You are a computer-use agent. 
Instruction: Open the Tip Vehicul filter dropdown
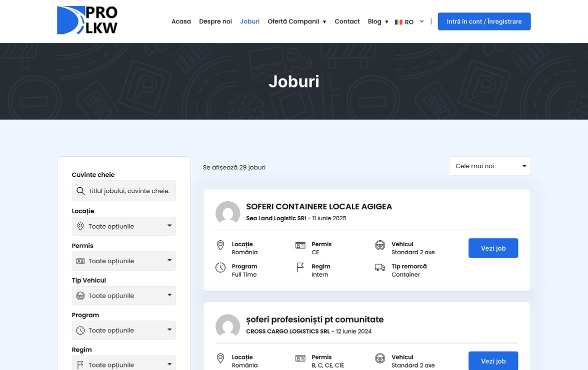tap(123, 296)
